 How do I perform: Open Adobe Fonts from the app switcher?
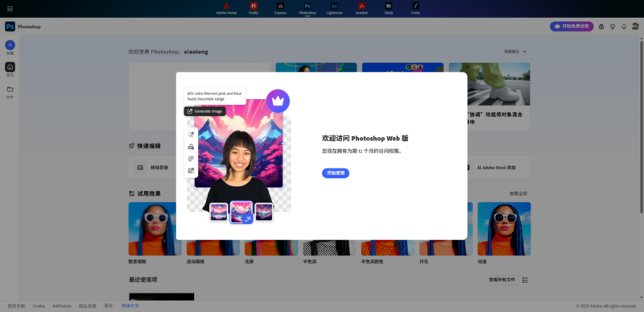415,8
